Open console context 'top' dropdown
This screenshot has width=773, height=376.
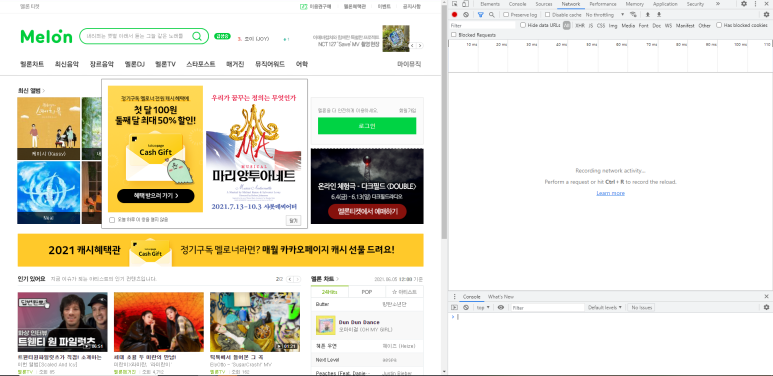coord(483,308)
